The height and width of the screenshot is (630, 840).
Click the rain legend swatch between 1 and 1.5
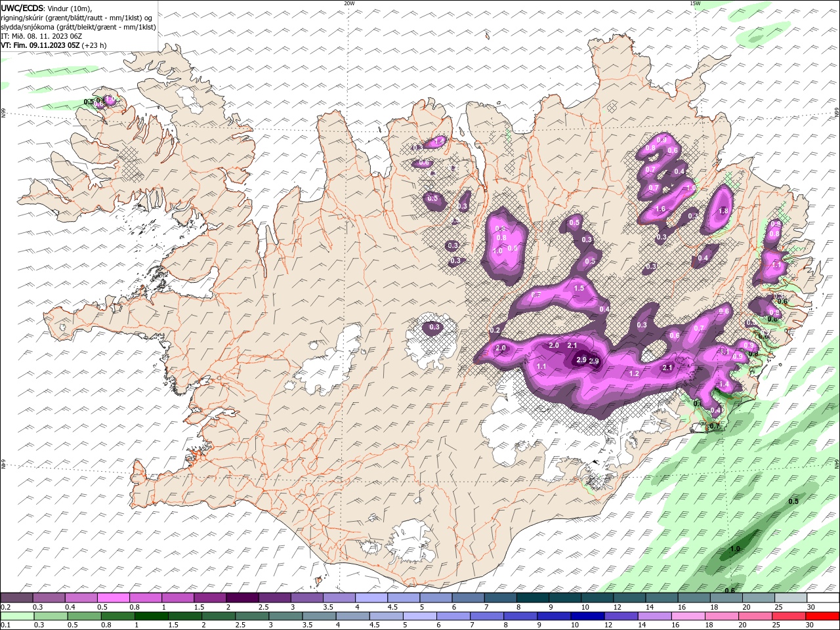(x=151, y=616)
